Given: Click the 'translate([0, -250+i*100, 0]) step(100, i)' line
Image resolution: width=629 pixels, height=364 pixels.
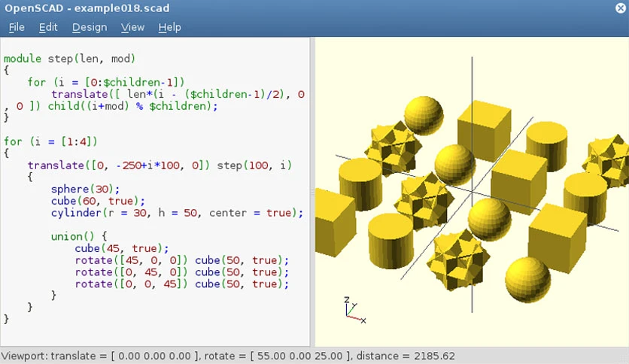Looking at the screenshot, I should coord(160,165).
